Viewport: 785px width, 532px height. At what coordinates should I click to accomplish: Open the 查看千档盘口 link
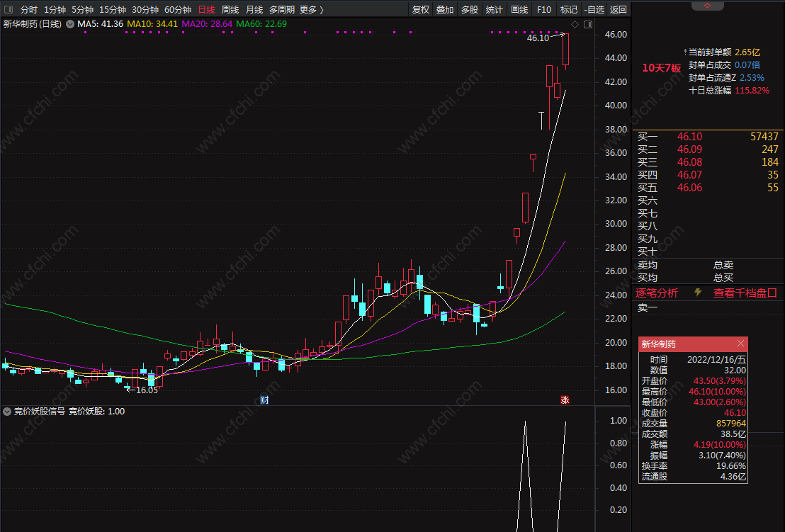click(x=745, y=293)
